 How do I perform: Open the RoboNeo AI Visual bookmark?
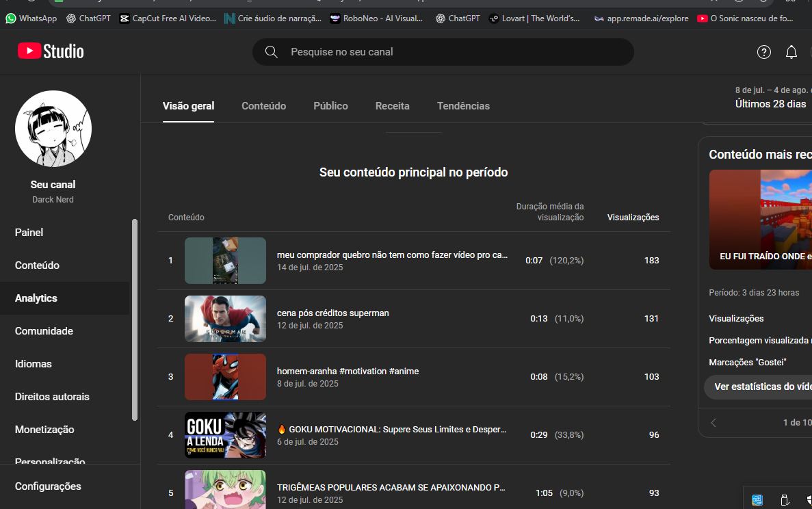[x=376, y=18]
